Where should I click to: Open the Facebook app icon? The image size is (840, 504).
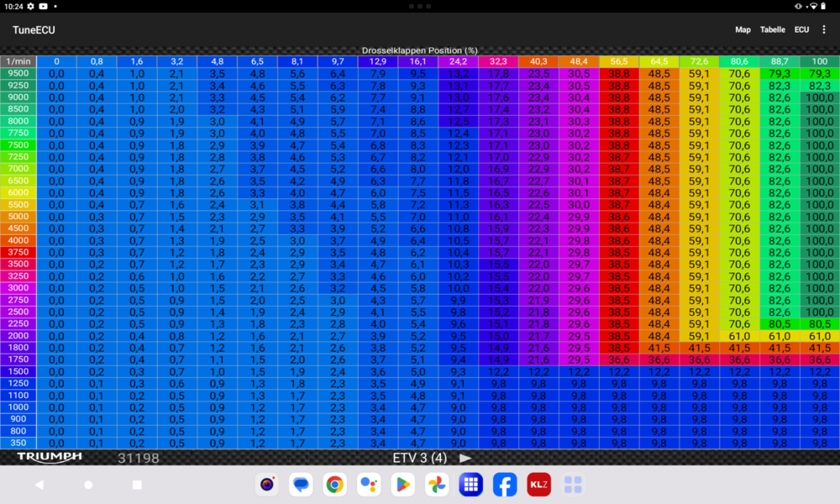pos(505,485)
